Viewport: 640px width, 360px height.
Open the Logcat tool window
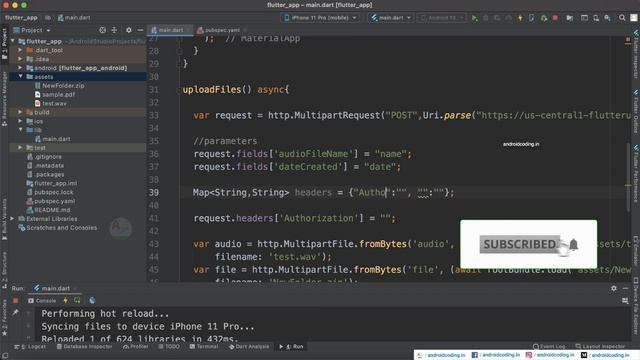pos(30,347)
